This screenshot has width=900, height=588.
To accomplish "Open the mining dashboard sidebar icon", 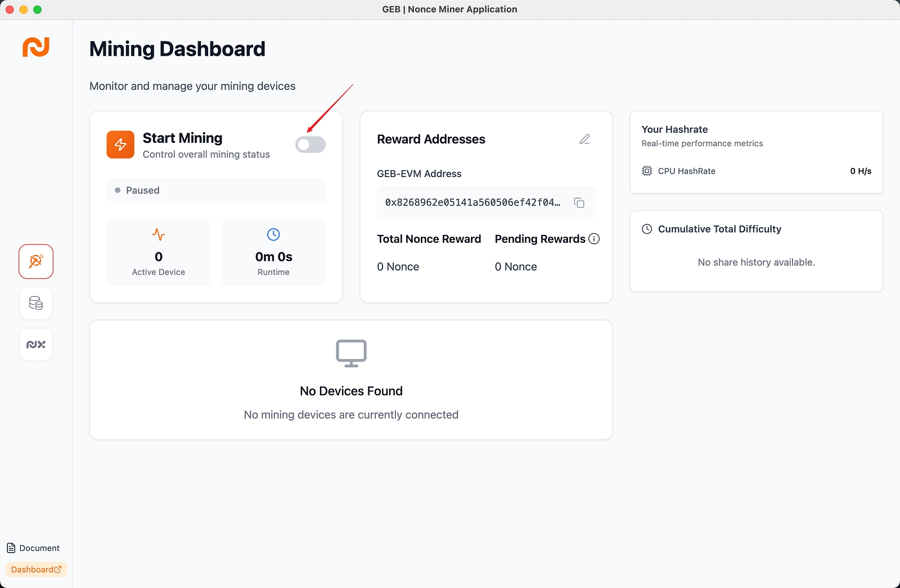I will 36,261.
